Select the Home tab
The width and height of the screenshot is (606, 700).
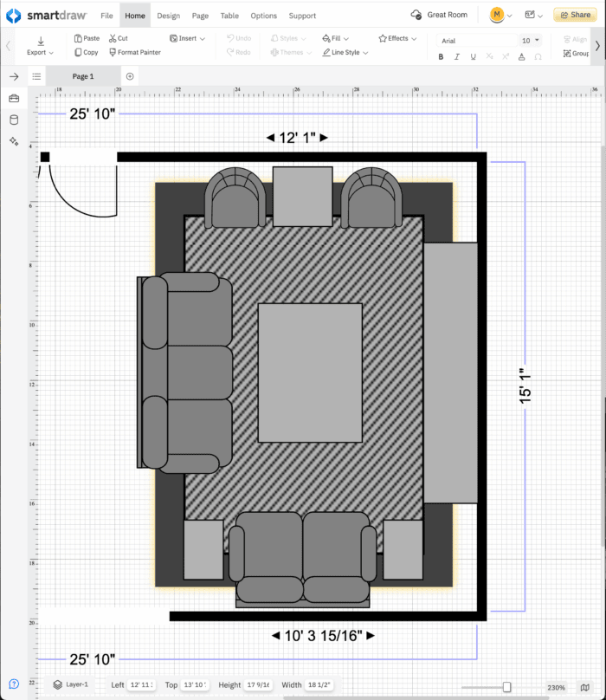135,16
